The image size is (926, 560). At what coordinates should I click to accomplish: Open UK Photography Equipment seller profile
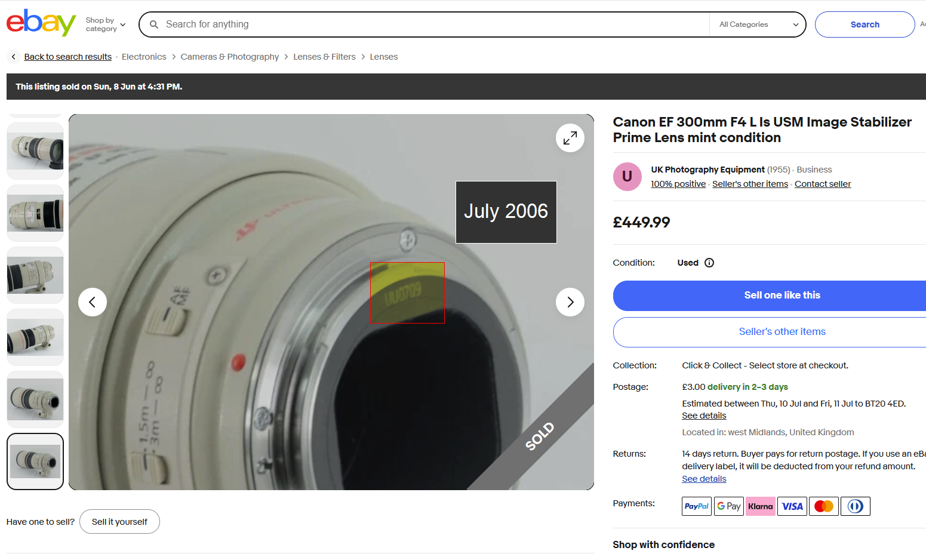(707, 170)
